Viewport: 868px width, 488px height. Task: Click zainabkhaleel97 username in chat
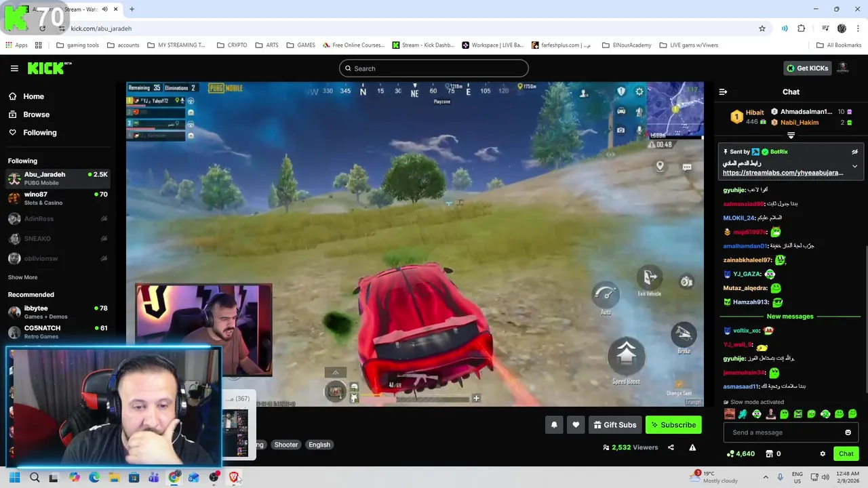(x=747, y=260)
